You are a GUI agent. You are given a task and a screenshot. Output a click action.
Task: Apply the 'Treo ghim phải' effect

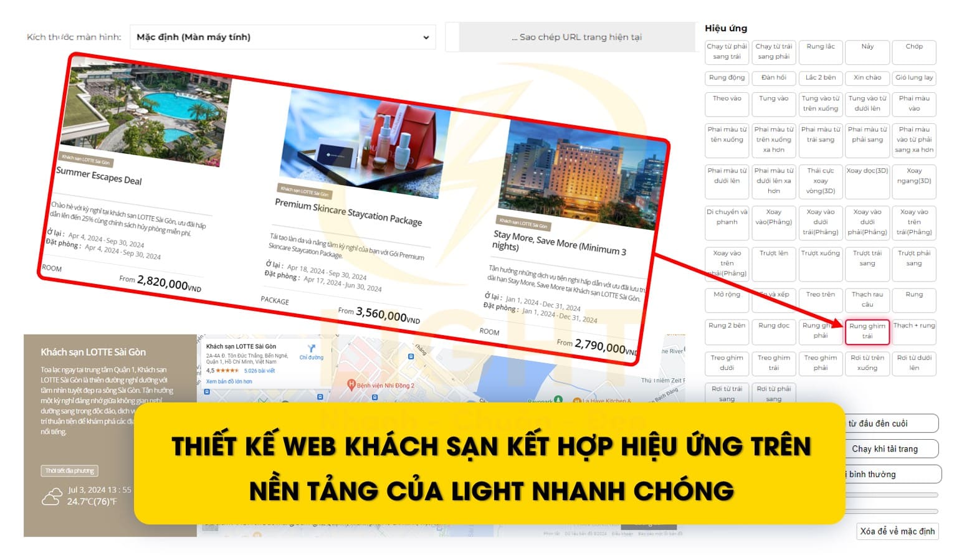click(x=820, y=363)
